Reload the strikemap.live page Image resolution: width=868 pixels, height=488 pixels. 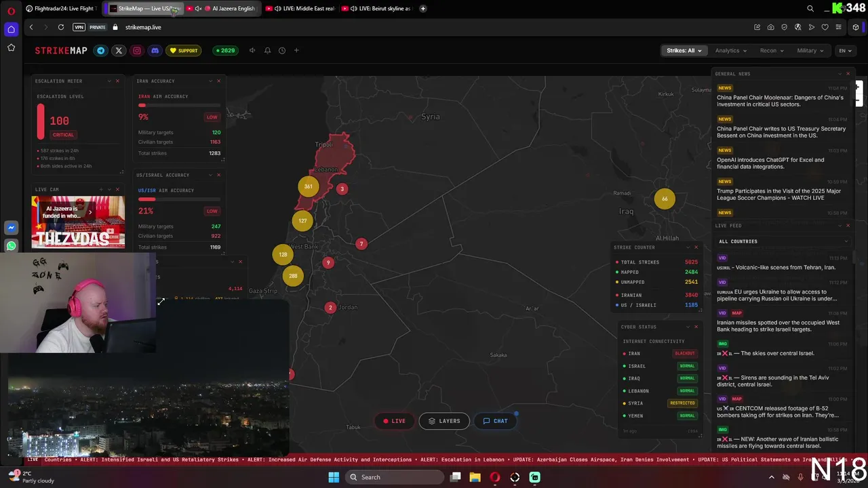pos(61,27)
